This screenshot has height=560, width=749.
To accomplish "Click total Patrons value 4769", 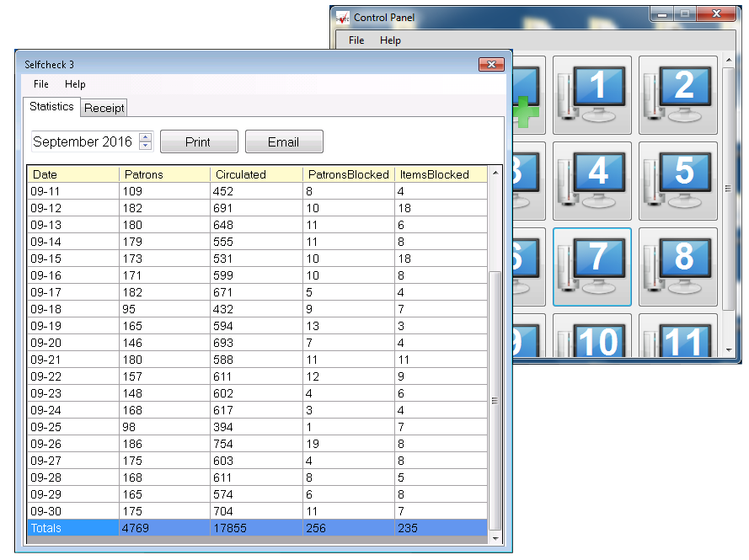I will click(164, 528).
